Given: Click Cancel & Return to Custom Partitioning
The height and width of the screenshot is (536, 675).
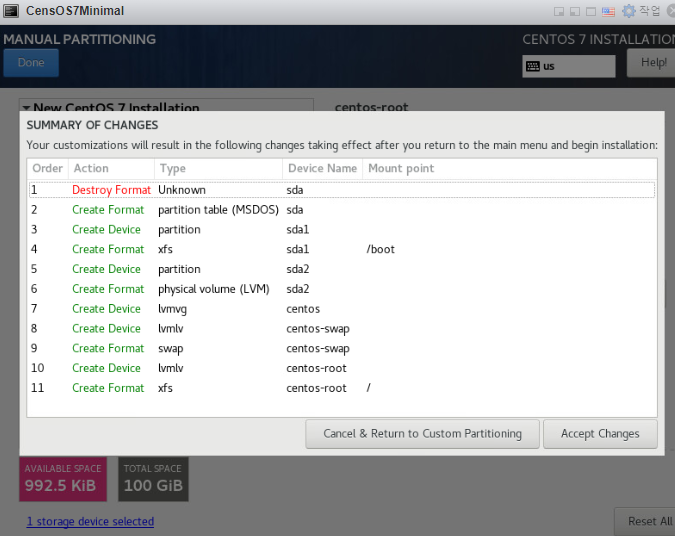Looking at the screenshot, I should point(422,434).
